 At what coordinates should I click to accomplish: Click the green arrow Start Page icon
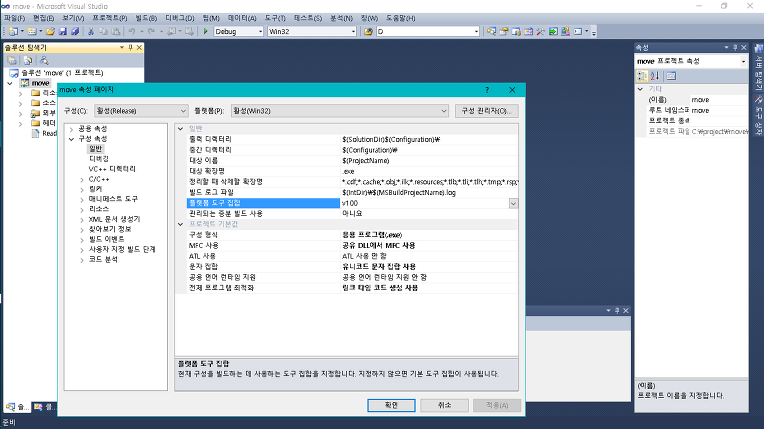[553, 31]
